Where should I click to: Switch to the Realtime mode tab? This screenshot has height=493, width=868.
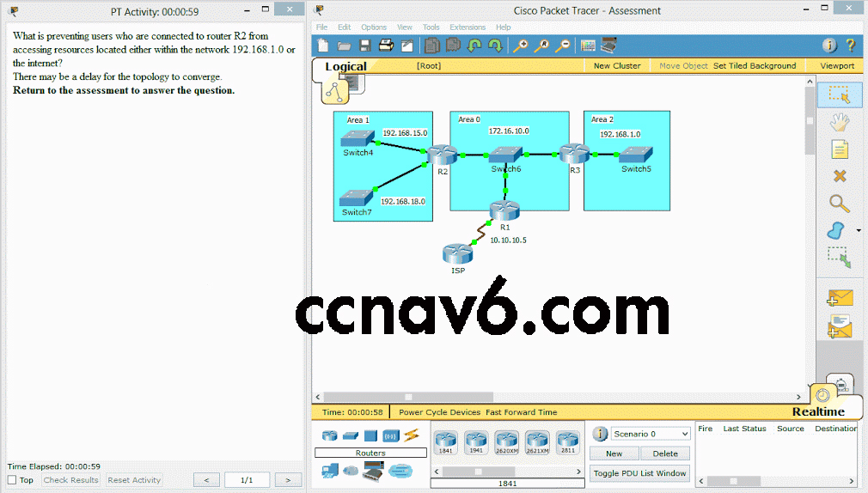point(818,411)
